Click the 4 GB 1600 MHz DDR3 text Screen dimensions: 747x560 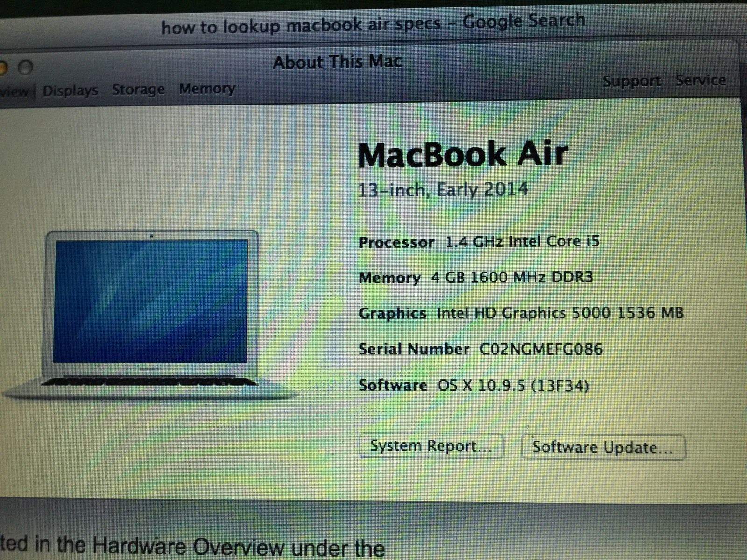tap(512, 277)
